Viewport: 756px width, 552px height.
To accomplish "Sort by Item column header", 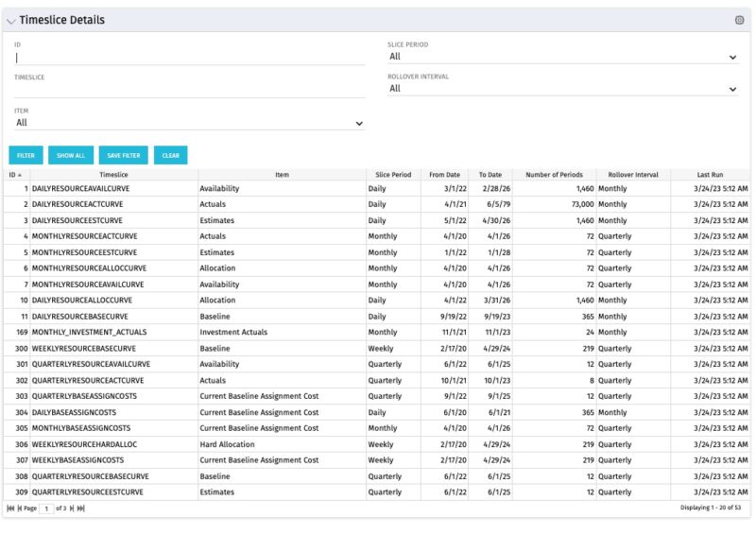I will pos(282,175).
